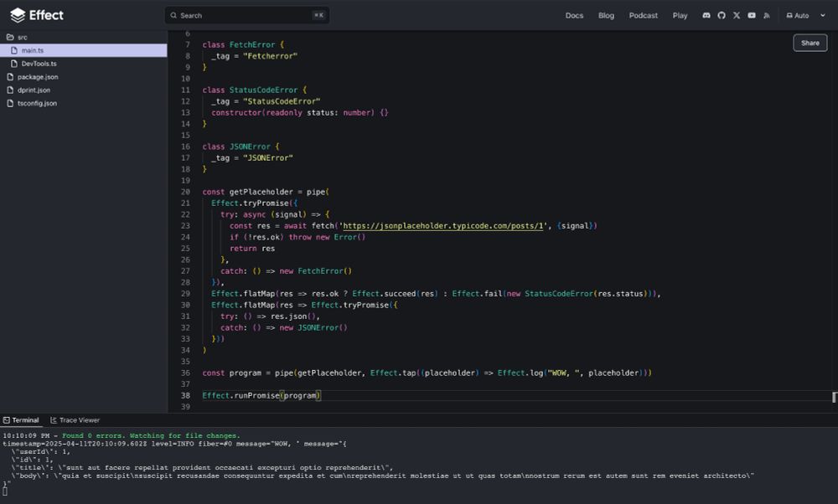Click the "class JSONError {" line
The image size is (838, 504).
(241, 147)
